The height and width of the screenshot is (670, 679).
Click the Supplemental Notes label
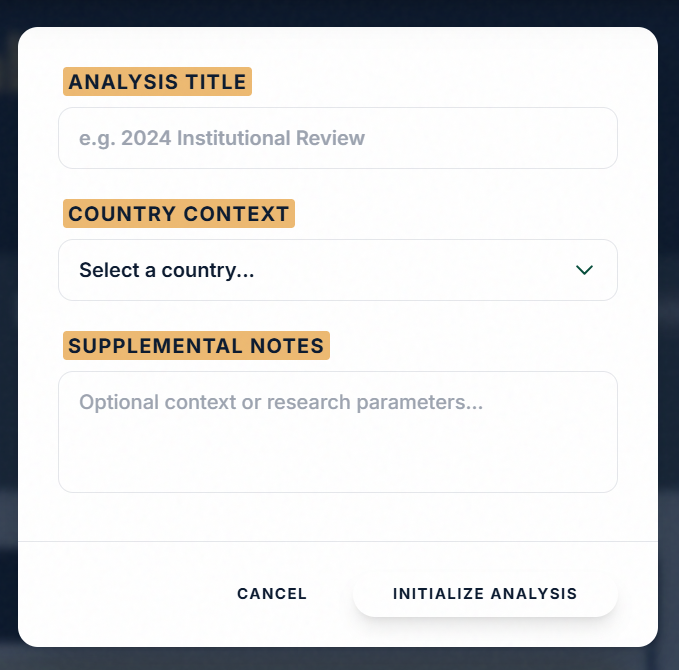point(196,346)
